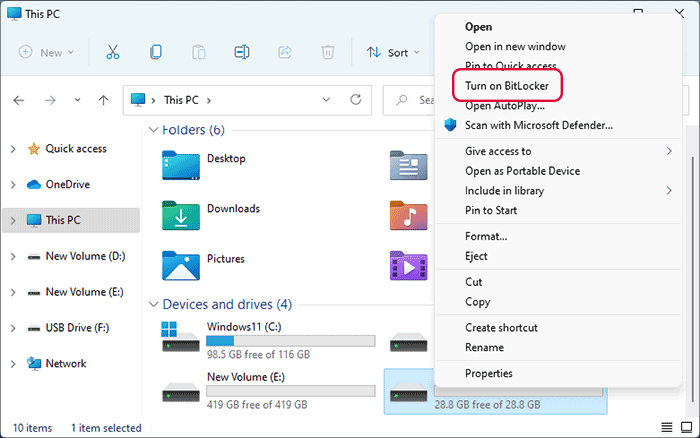Click the Rename icon in toolbar
This screenshot has height=438, width=700.
242,52
